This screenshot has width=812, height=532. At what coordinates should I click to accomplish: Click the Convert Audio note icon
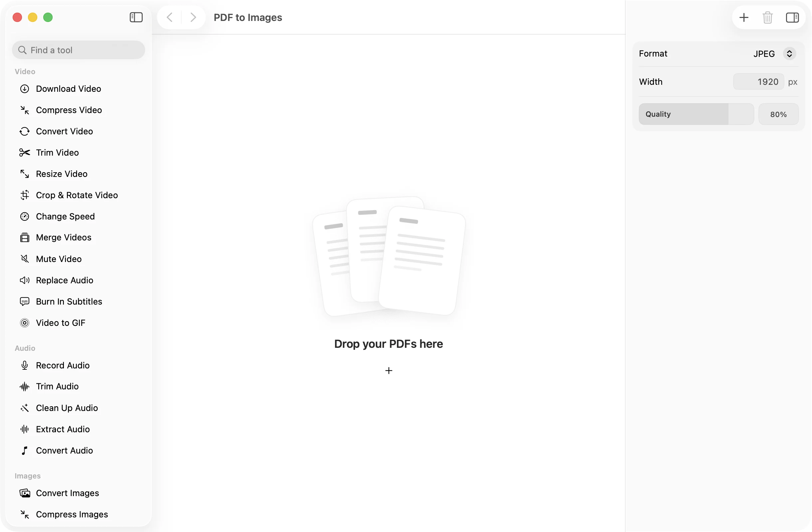(x=25, y=451)
